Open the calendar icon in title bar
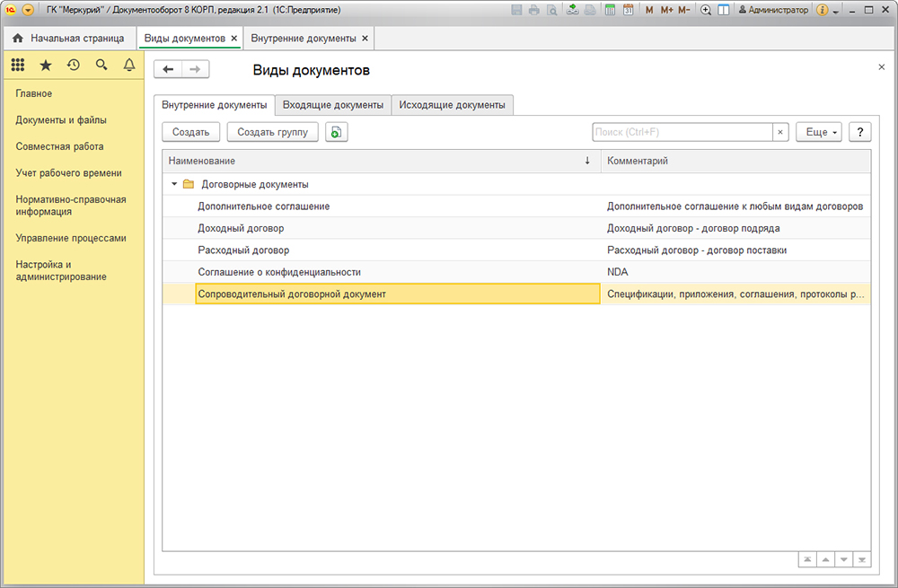Screen dimensions: 898x588 coord(628,10)
